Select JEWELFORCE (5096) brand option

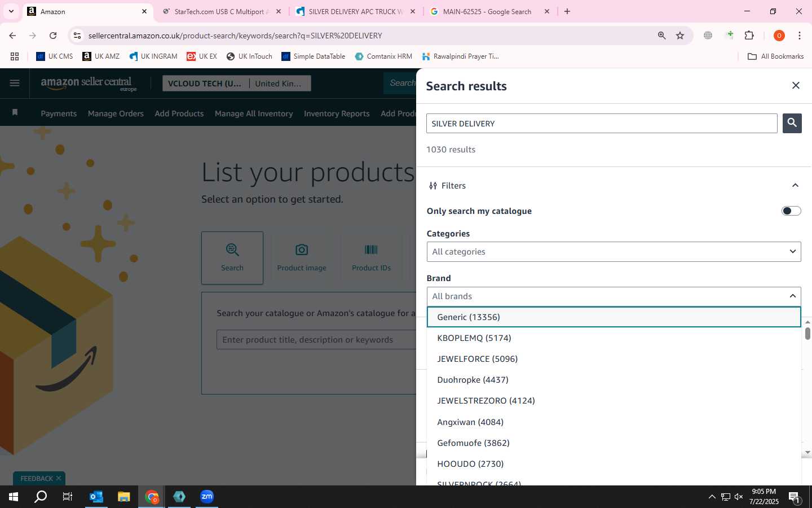(x=614, y=359)
